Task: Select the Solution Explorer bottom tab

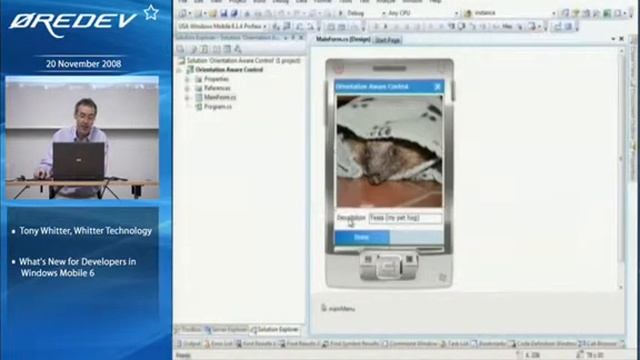Action: [x=276, y=329]
